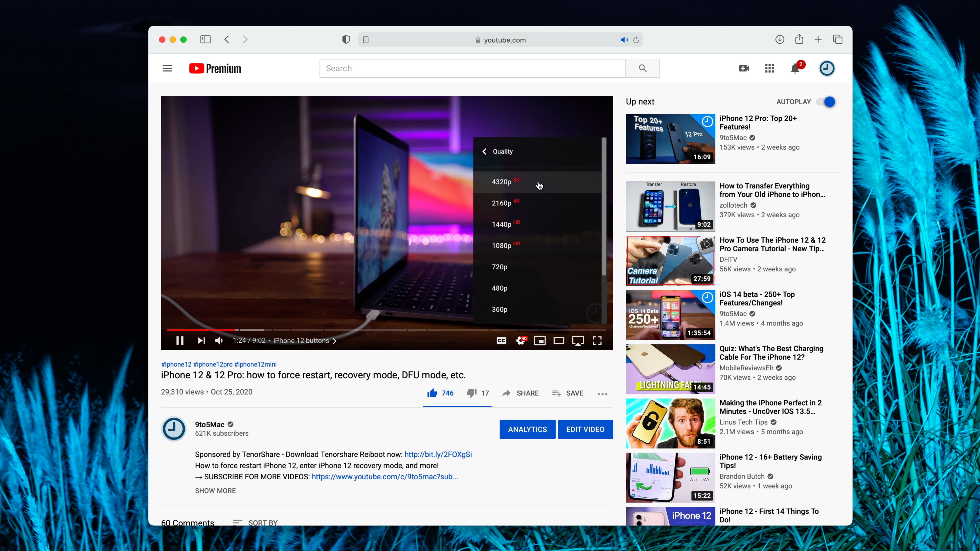Enter fullscreen video mode
The width and height of the screenshot is (980, 551).
597,340
